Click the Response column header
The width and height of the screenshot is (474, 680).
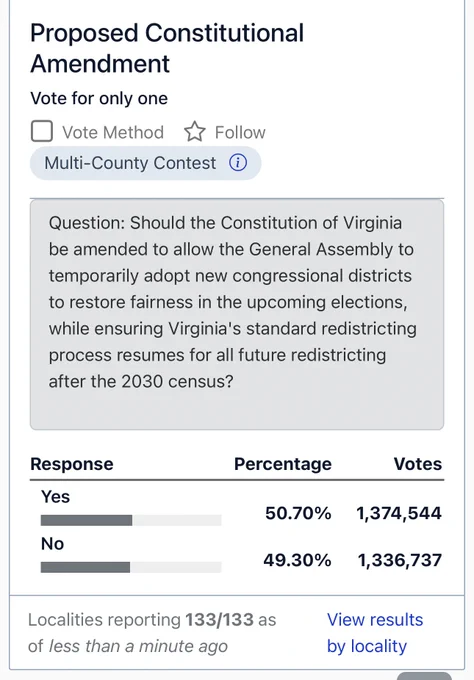tap(72, 464)
